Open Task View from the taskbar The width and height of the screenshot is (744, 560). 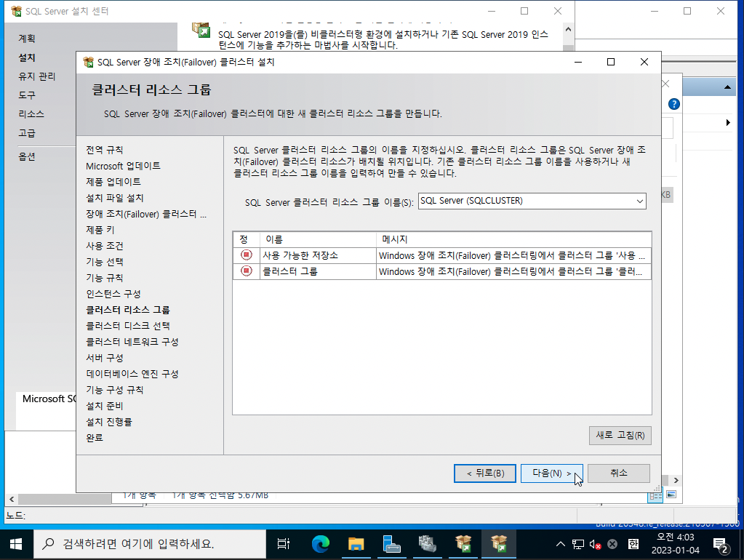283,544
